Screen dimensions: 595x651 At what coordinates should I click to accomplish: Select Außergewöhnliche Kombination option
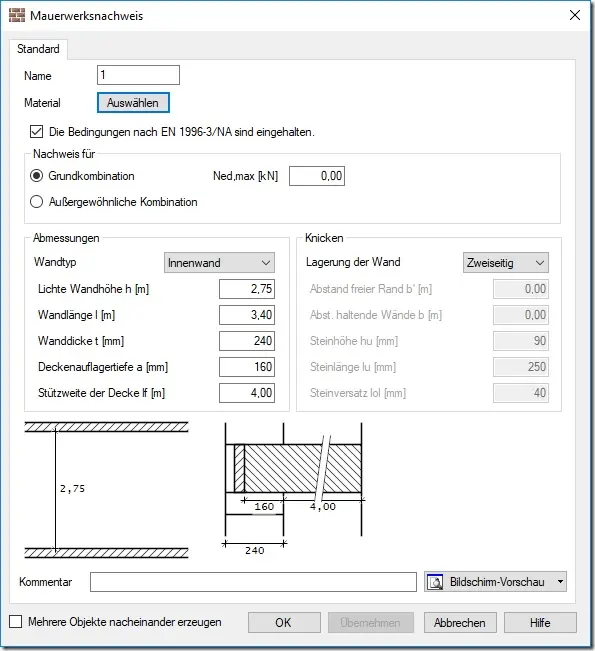37,202
